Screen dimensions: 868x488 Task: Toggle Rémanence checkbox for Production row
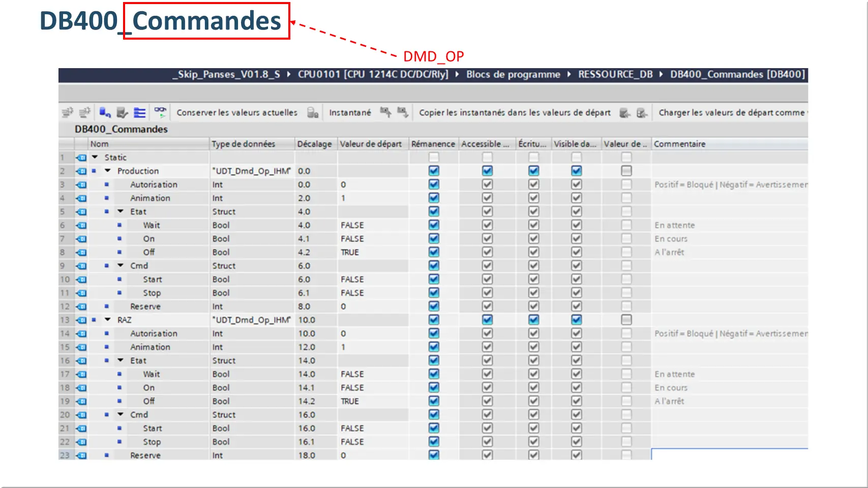434,171
